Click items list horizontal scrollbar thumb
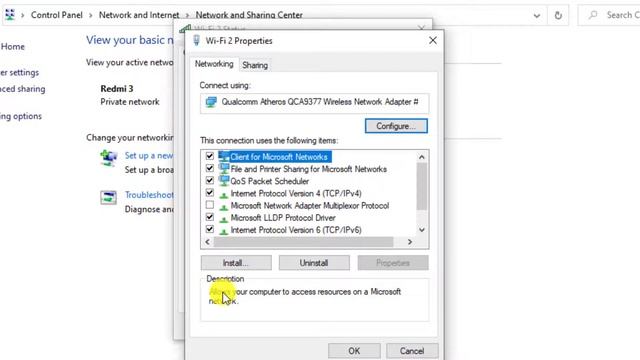The width and height of the screenshot is (640, 360). 303,242
